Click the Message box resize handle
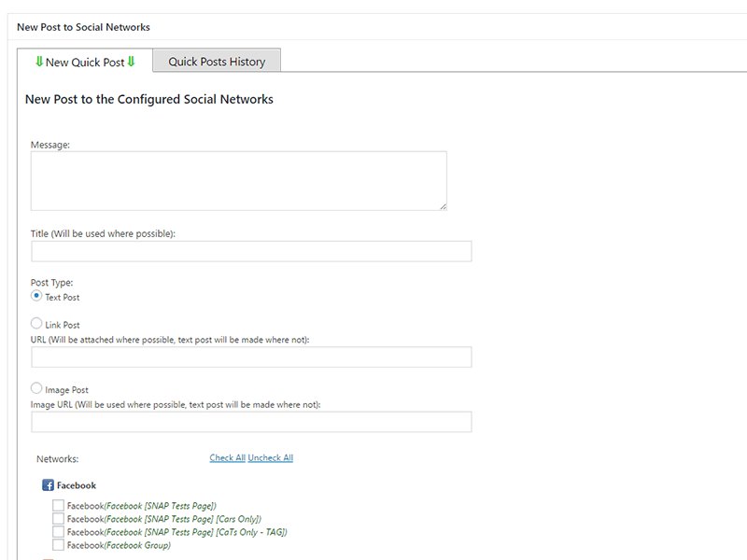The image size is (747, 560). 443,206
